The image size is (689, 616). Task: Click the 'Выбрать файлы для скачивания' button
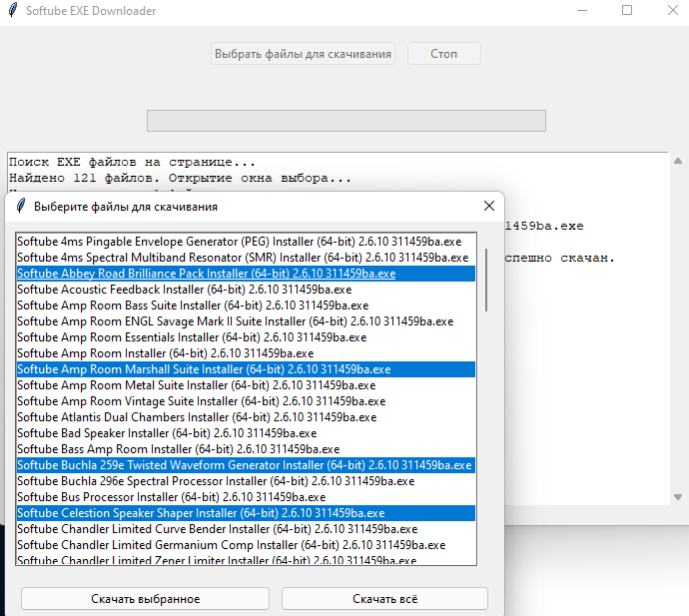point(303,54)
